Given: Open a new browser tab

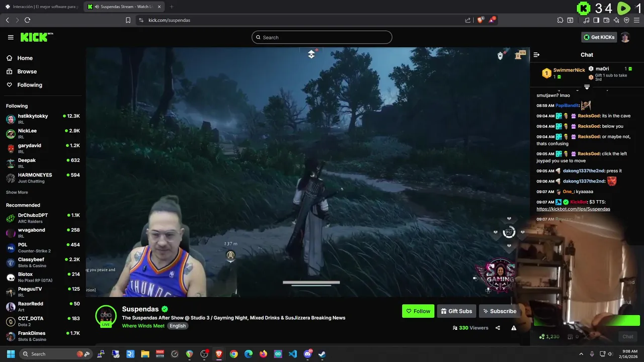Looking at the screenshot, I should click(172, 7).
